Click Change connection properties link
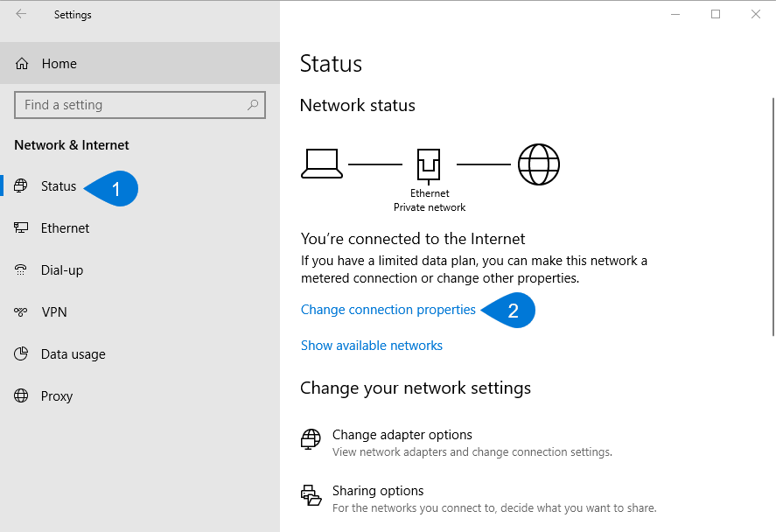 tap(388, 310)
